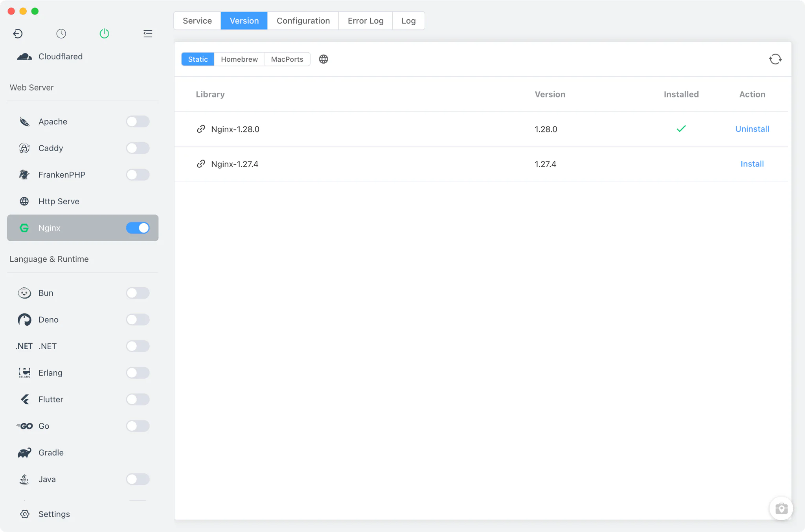Click the Language & Runtime section heading
The width and height of the screenshot is (805, 532).
(x=49, y=259)
